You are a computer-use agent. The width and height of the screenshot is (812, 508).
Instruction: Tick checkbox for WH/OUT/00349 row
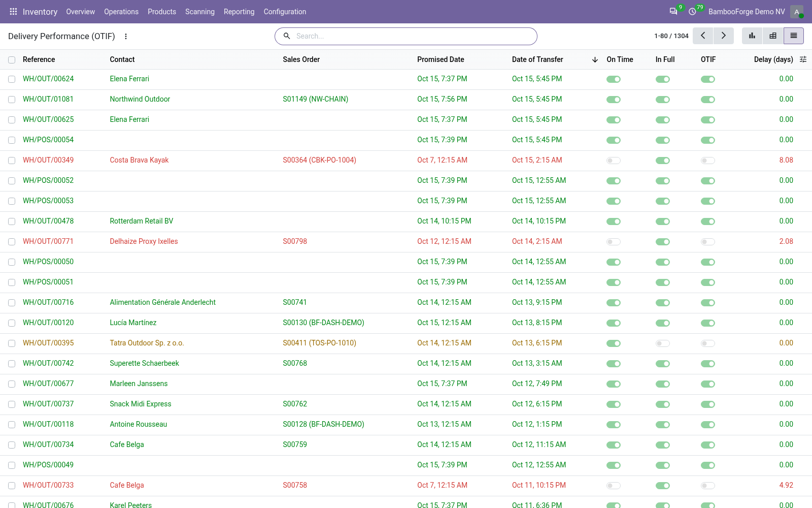click(12, 161)
